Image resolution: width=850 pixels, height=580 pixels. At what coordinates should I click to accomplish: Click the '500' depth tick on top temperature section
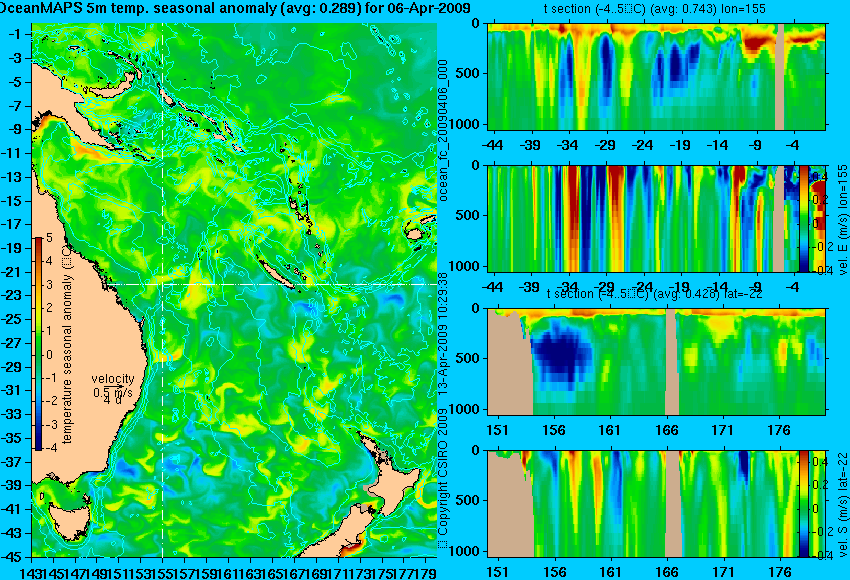tap(469, 73)
